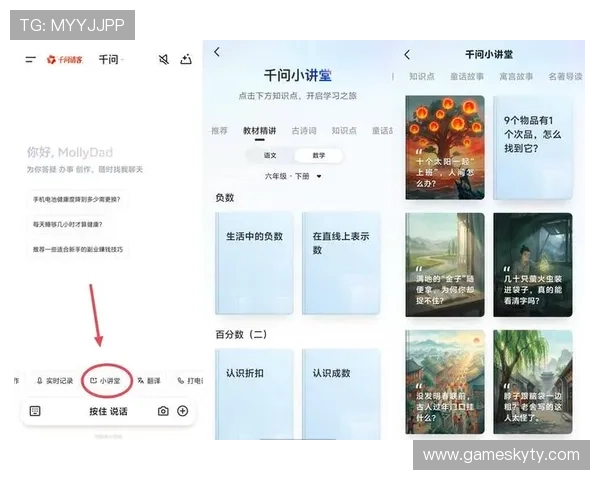
Task: Open the 打电话 shortcut chip
Action: click(190, 381)
